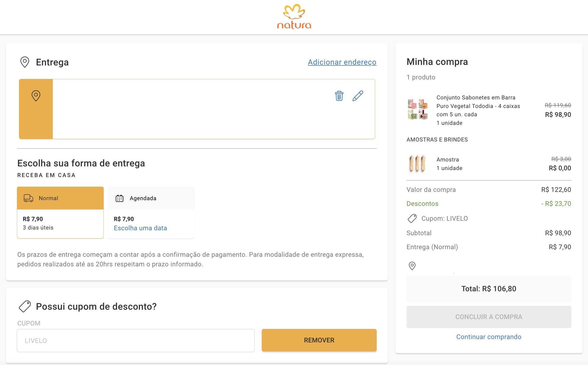Click the Descontos label
The width and height of the screenshot is (588, 365).
[422, 204]
